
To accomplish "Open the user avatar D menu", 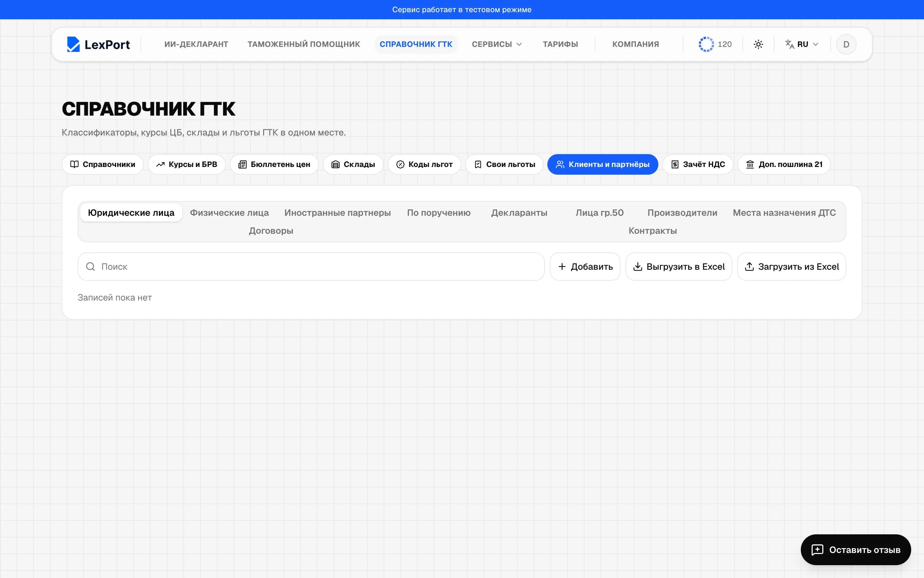I will coord(846,44).
